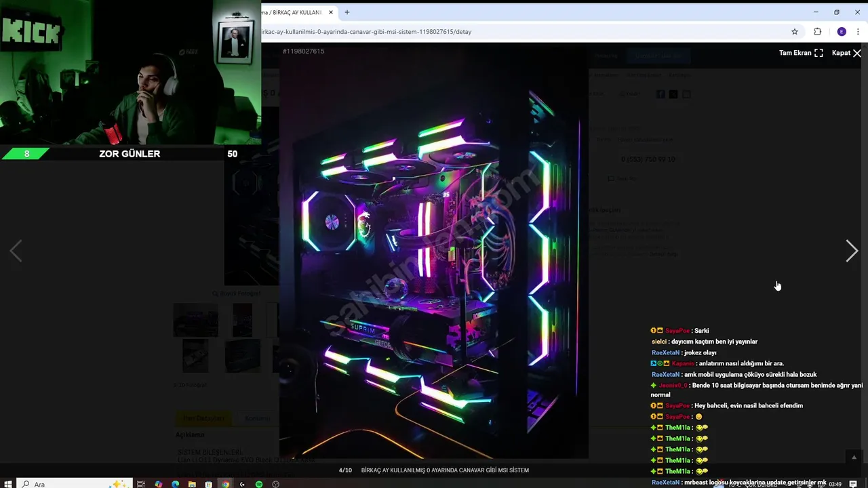Viewport: 868px width, 488px height.
Task: Close the gallery with Kapat
Action: point(846,53)
